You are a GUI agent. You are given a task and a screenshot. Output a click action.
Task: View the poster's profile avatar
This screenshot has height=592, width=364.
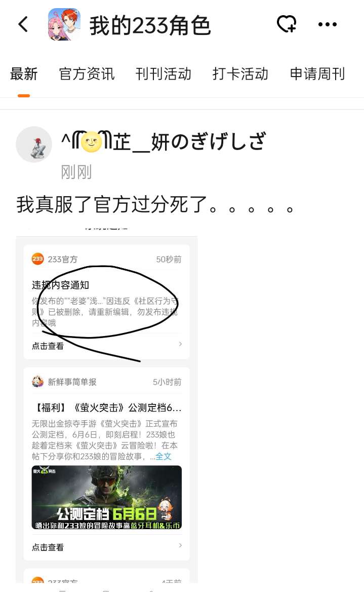[34, 144]
